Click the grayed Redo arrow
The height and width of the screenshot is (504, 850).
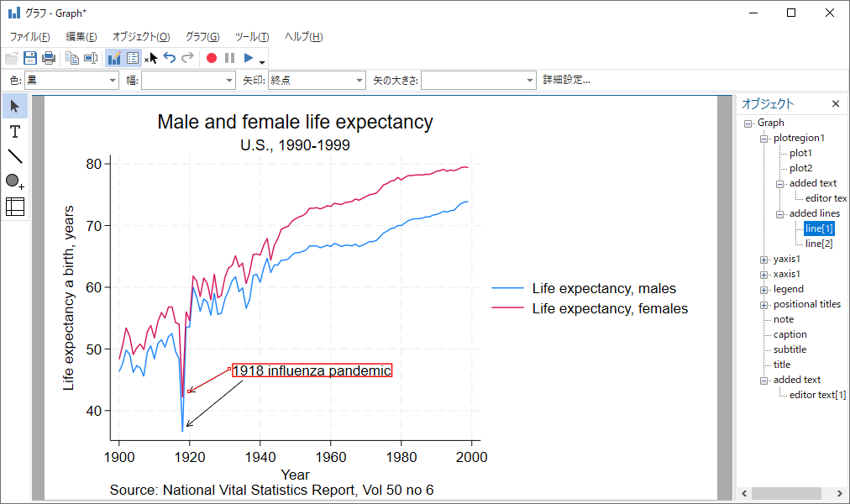pyautogui.click(x=187, y=58)
